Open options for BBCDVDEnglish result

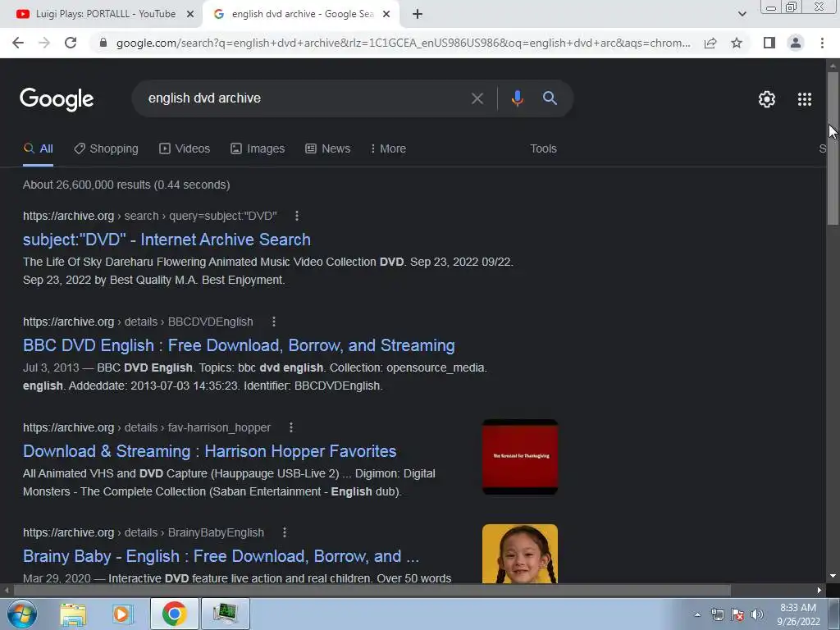tap(274, 322)
